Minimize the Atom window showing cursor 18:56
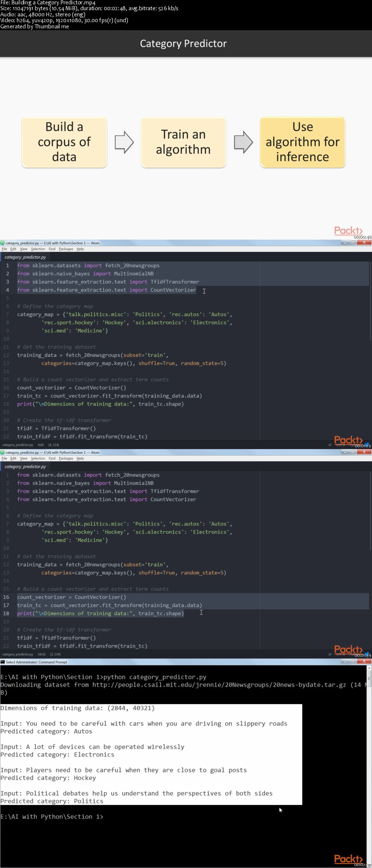This screenshot has width=372, height=868. pyautogui.click(x=345, y=452)
